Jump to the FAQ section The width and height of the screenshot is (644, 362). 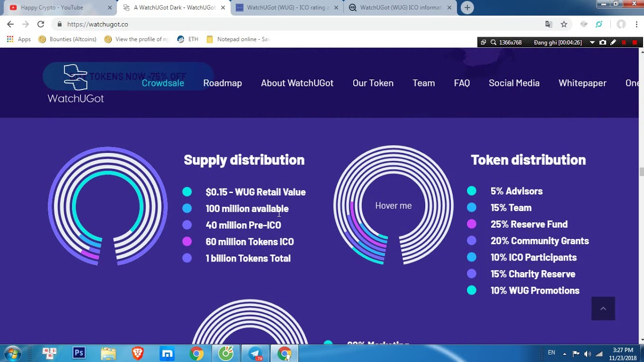(x=462, y=83)
